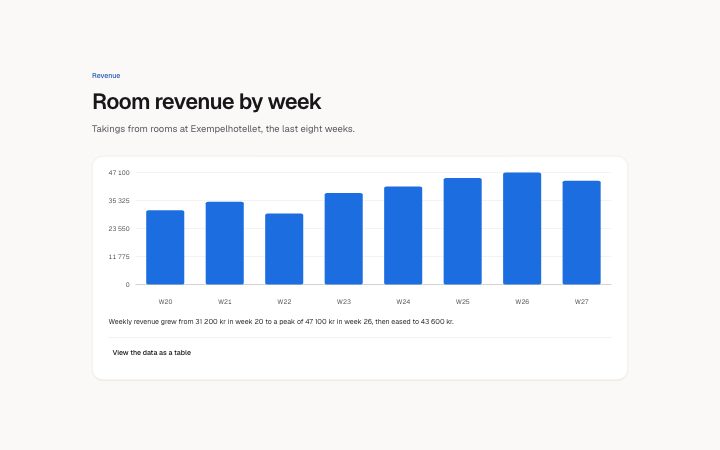Viewport: 720px width, 450px height.
Task: Click the '0' axis label
Action: 128,285
